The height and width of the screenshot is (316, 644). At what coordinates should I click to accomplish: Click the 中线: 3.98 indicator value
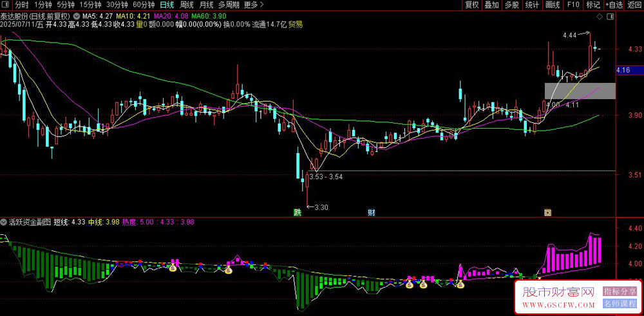(104, 222)
